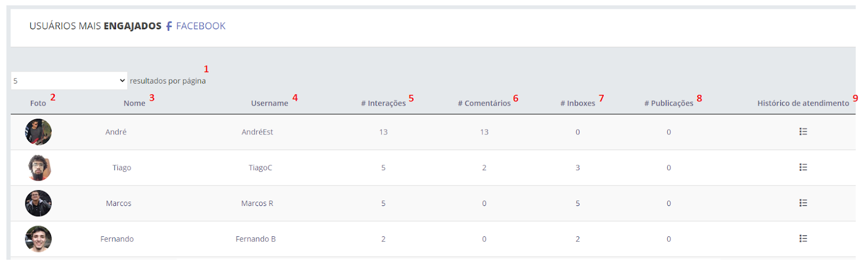
Task: Click Tiago's profile photo
Action: [38, 168]
